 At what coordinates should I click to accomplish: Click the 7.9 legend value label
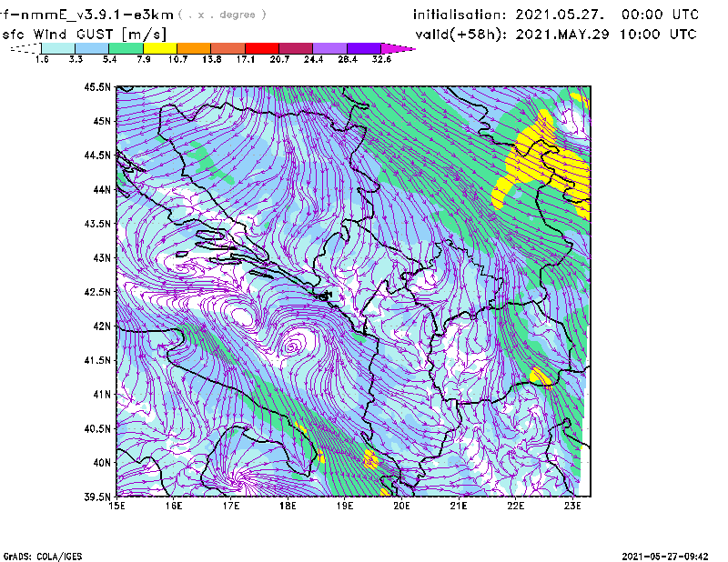pos(143,59)
